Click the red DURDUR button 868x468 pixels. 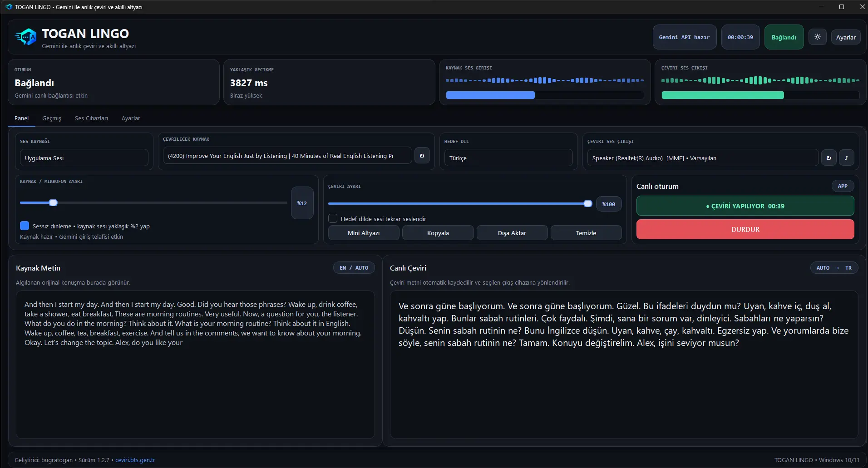point(745,229)
